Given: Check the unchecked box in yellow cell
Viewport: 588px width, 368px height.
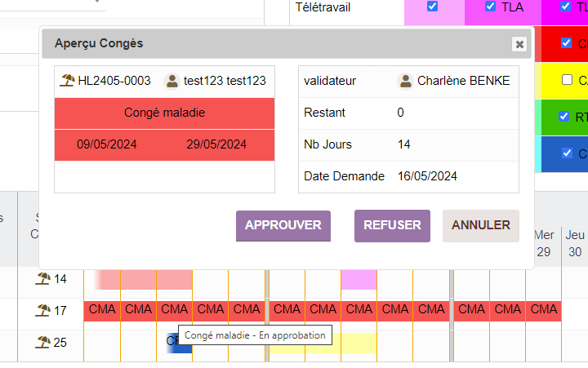Looking at the screenshot, I should pyautogui.click(x=567, y=80).
